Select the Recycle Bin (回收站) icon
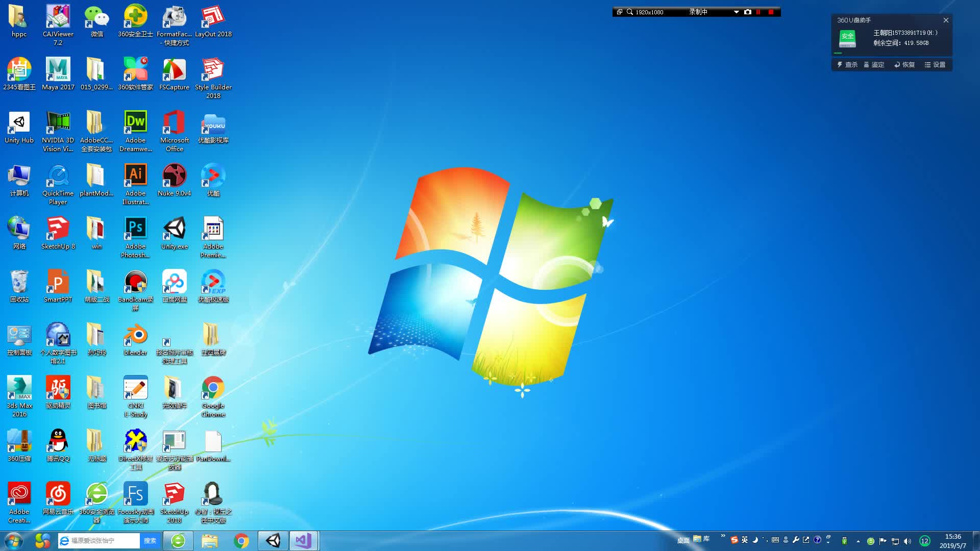This screenshot has height=551, width=980. click(x=19, y=287)
